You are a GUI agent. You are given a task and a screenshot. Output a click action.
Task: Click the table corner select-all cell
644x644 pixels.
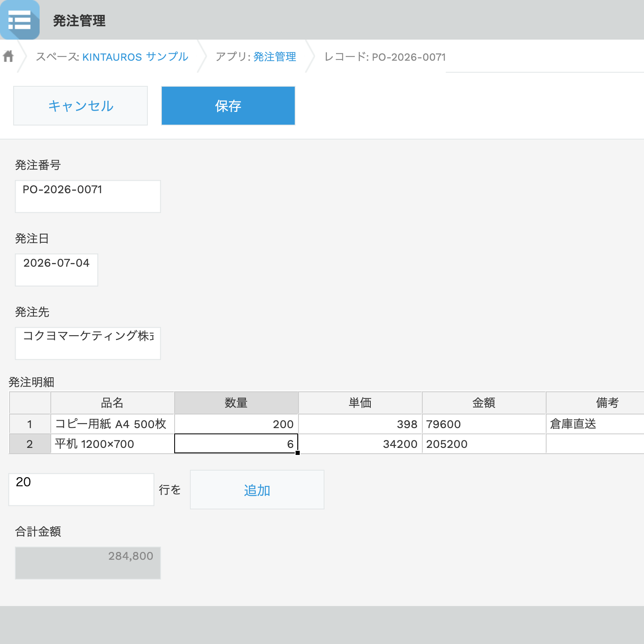(30, 403)
